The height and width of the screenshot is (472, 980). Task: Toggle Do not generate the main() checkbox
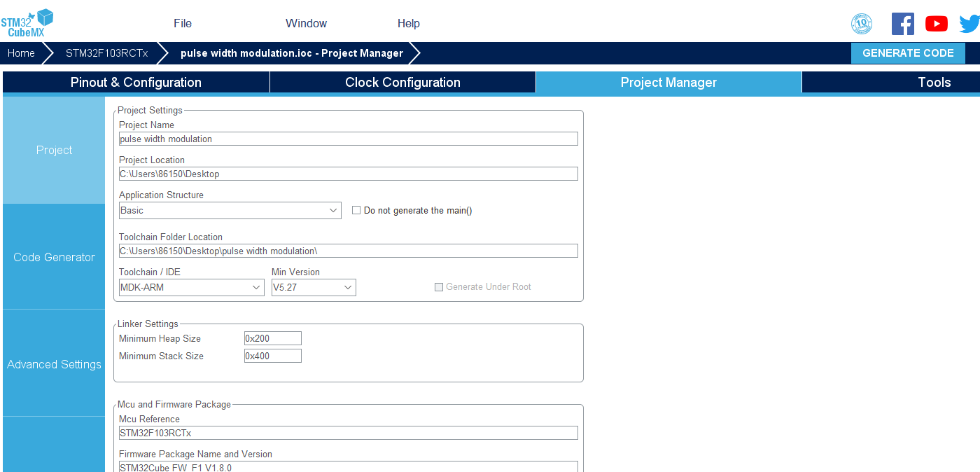tap(356, 210)
